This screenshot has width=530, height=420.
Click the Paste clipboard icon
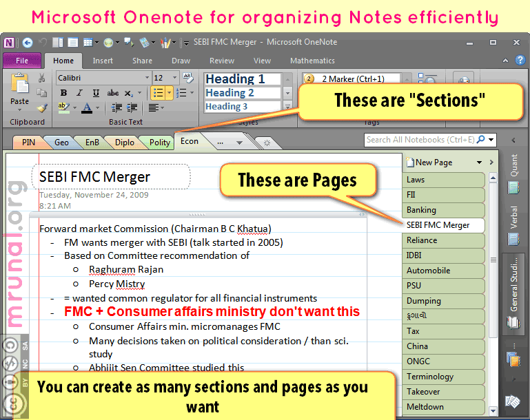coord(19,83)
